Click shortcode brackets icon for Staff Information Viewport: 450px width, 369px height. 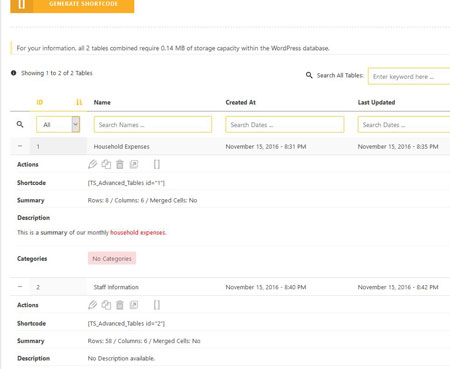point(157,305)
